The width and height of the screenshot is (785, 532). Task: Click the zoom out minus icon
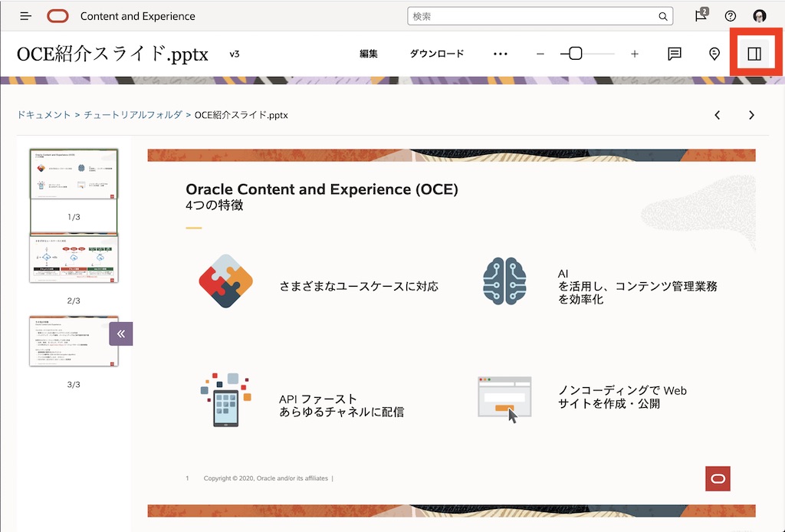[540, 54]
